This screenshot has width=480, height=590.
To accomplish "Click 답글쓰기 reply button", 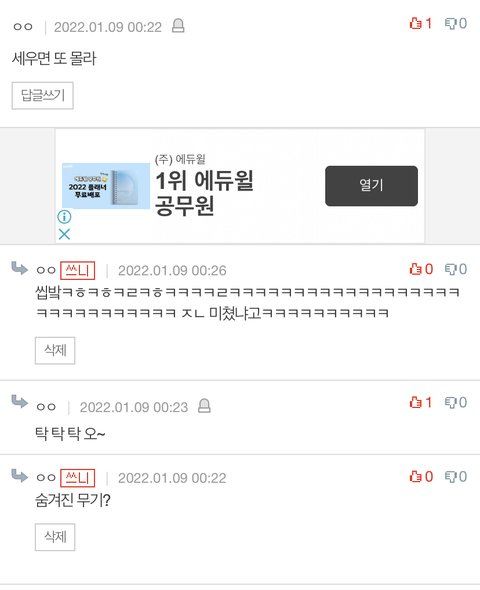I will point(43,96).
